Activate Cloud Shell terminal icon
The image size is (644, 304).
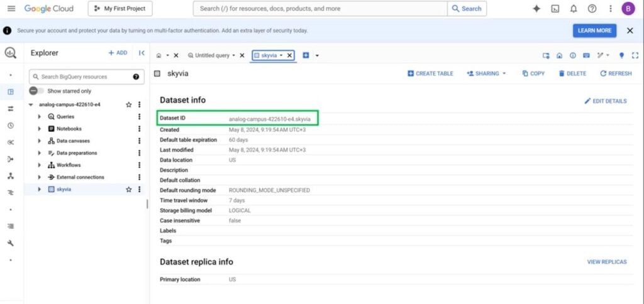tap(555, 9)
